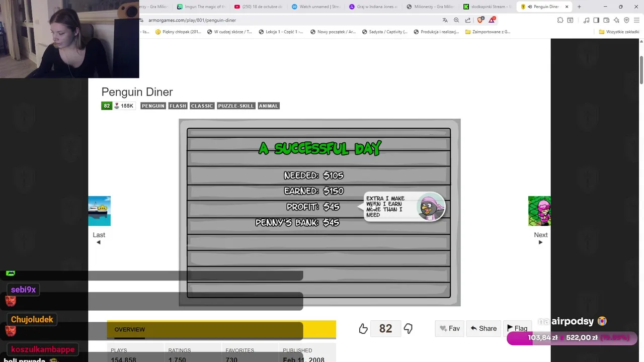Open the Zaimportowane z G... bookmarks folder
This screenshot has height=362, width=644.
pos(488,32)
